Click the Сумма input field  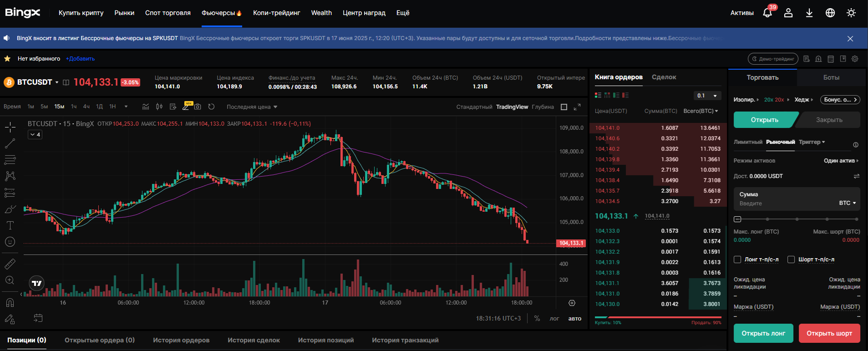tap(797, 199)
